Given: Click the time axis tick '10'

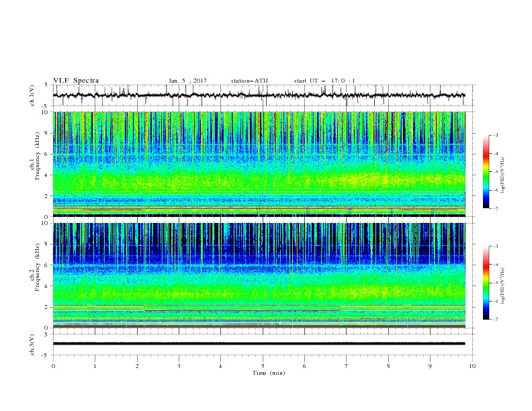Looking at the screenshot, I should click(x=472, y=366).
